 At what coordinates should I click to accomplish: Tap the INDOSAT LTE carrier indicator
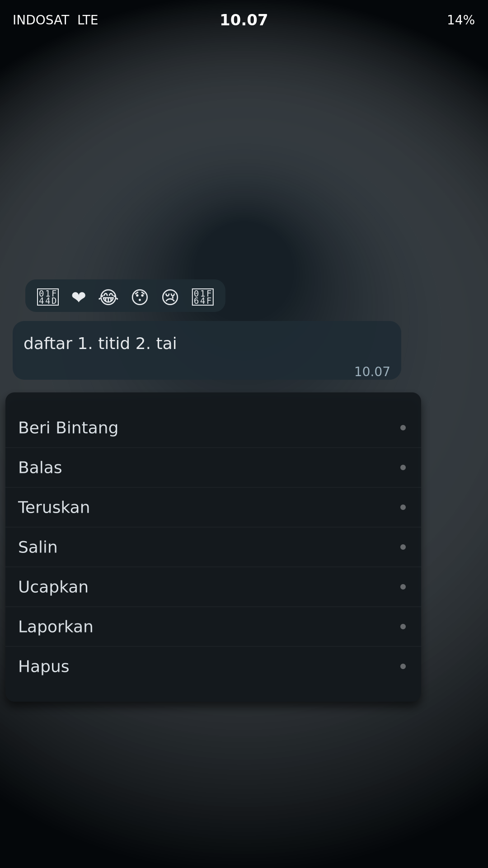click(55, 20)
